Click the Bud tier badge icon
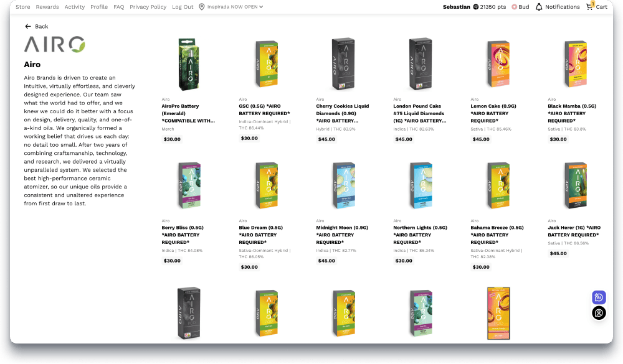 [514, 7]
